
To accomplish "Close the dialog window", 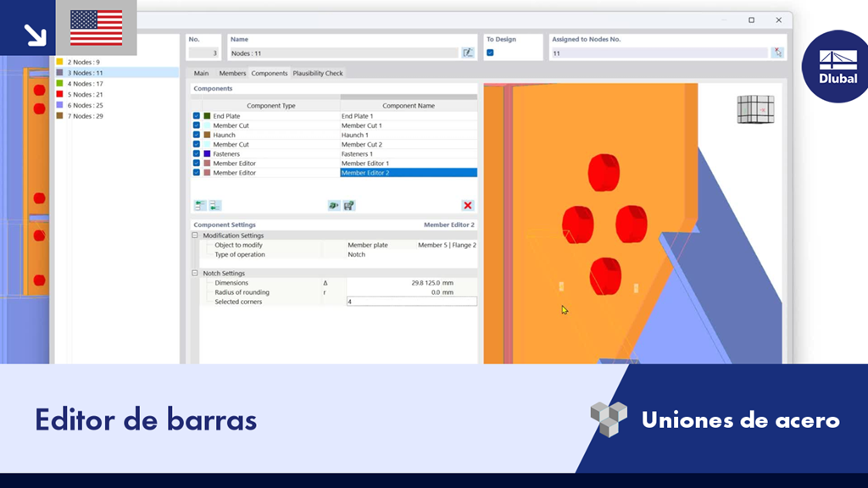I will click(x=779, y=20).
